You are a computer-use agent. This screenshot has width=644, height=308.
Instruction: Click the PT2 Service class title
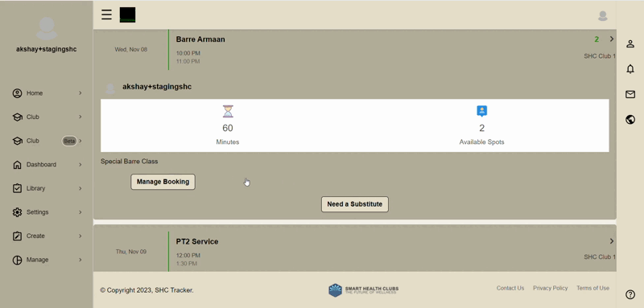click(x=197, y=241)
